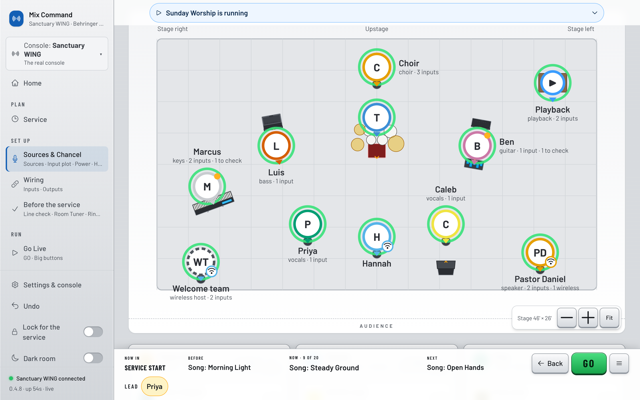Click the lock icon beside Lock for the service
Image resolution: width=640 pixels, height=400 pixels.
click(15, 332)
